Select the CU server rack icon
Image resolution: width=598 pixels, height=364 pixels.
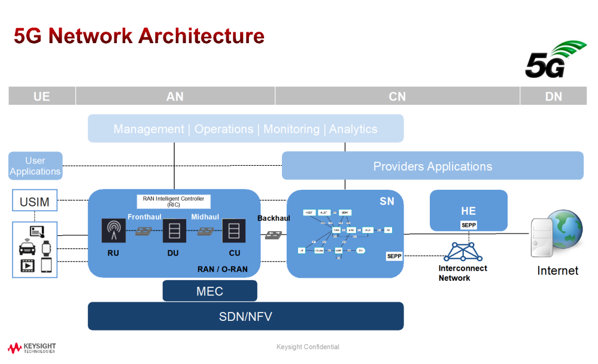click(x=234, y=230)
